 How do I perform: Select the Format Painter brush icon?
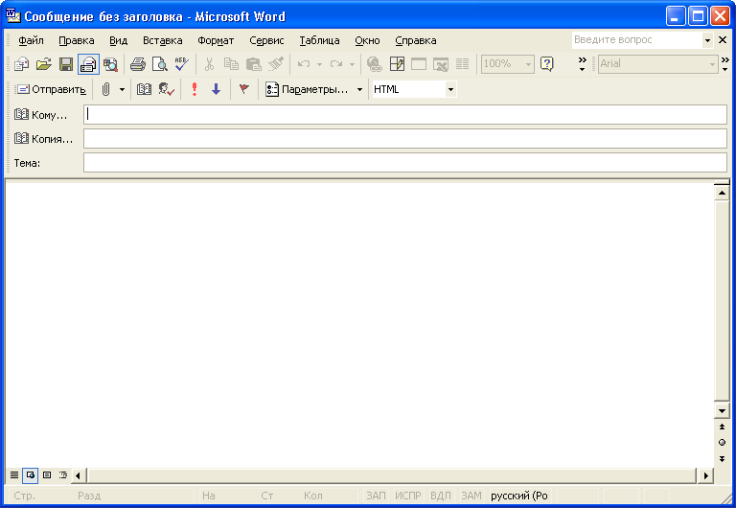[276, 64]
